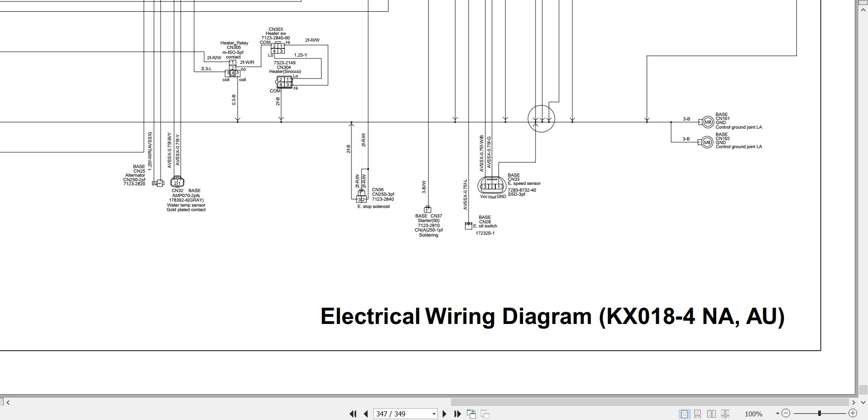
Task: Select two-page facing layout
Action: coord(711,414)
